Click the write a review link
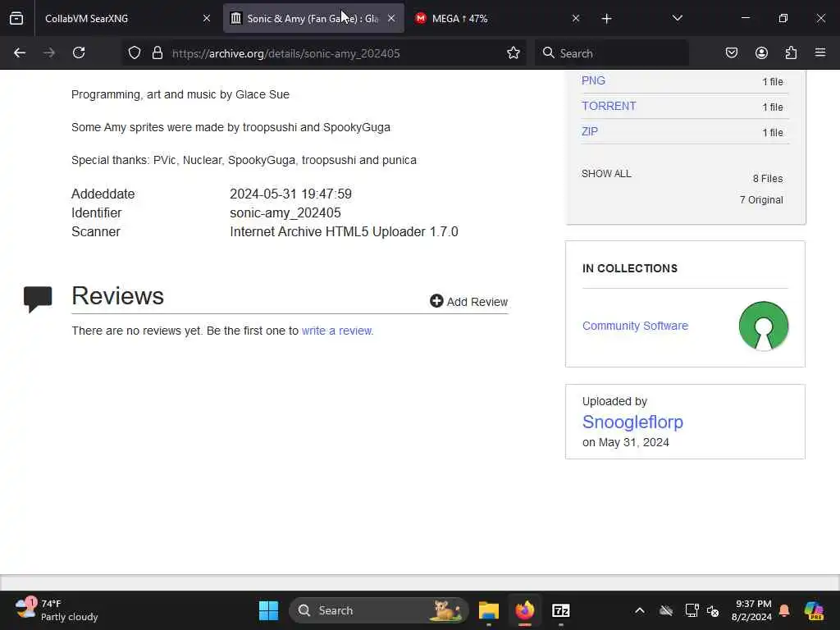This screenshot has height=630, width=840. [337, 331]
